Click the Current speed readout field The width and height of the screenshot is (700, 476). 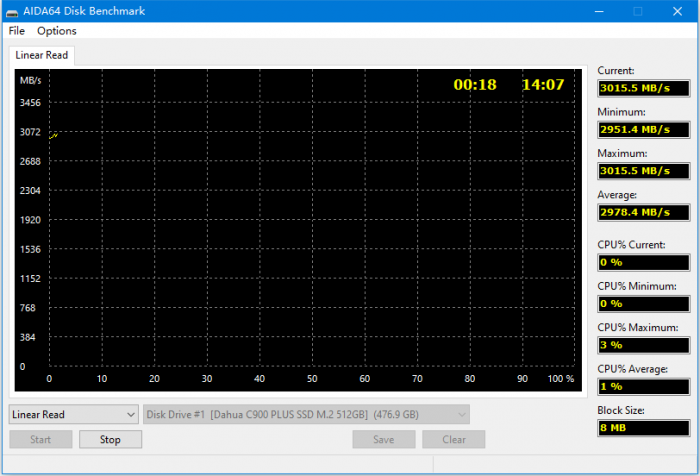[x=643, y=88]
